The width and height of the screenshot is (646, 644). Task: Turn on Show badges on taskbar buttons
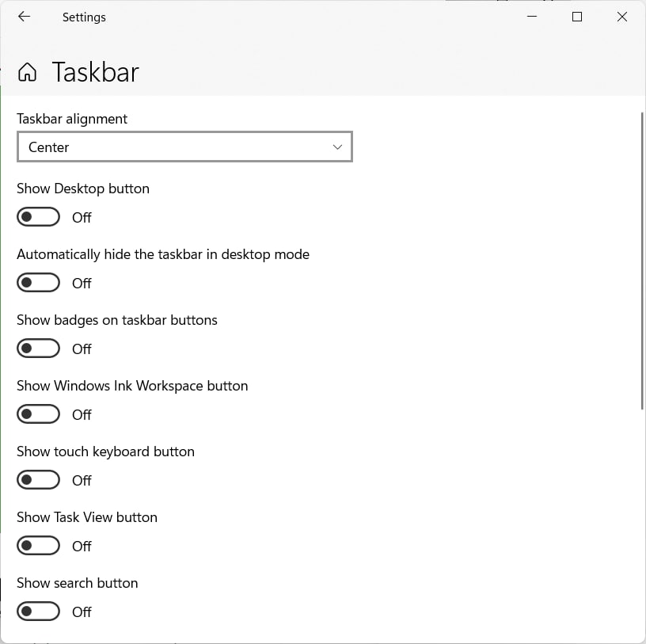pyautogui.click(x=38, y=349)
